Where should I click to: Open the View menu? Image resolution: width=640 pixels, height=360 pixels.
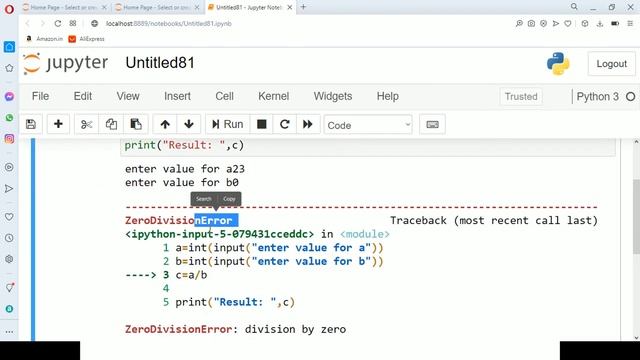click(x=128, y=96)
